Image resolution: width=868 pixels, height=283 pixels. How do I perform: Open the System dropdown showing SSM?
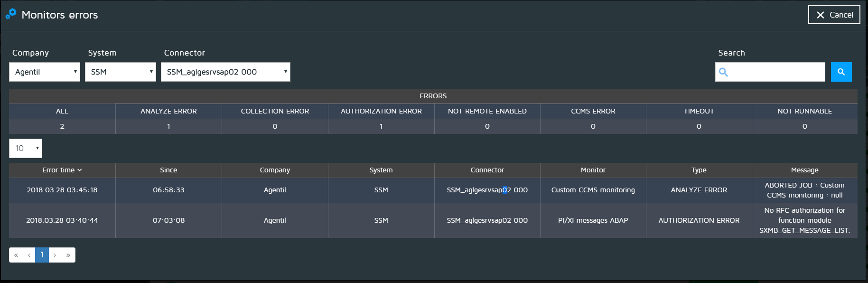(121, 72)
